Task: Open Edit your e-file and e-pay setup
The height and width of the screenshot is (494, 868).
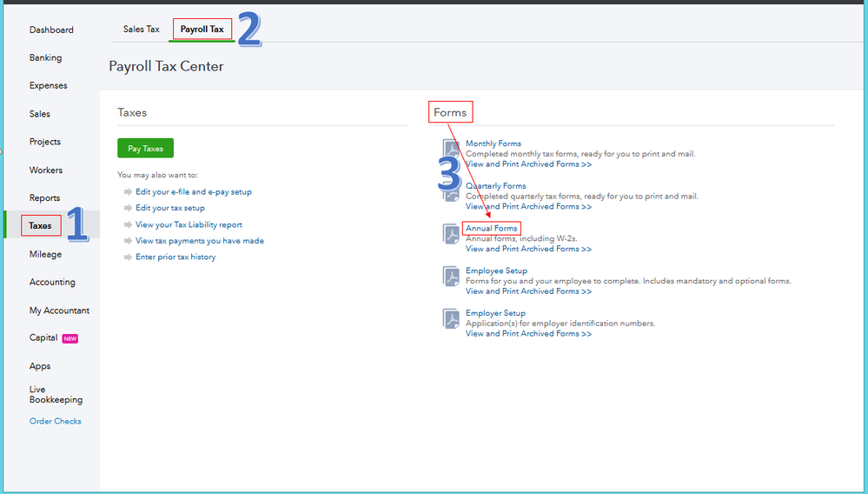Action: tap(194, 191)
